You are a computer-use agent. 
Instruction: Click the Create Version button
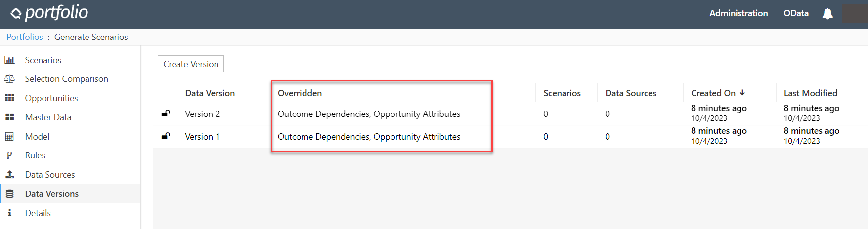pos(191,64)
